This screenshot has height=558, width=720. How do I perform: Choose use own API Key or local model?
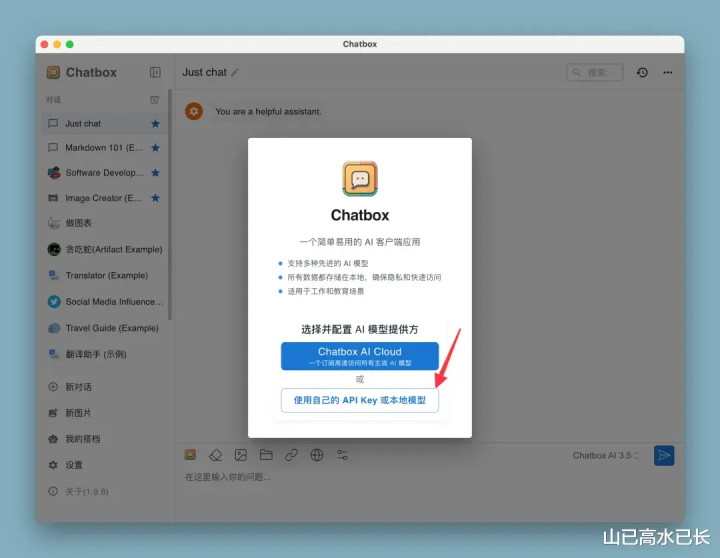coord(360,400)
